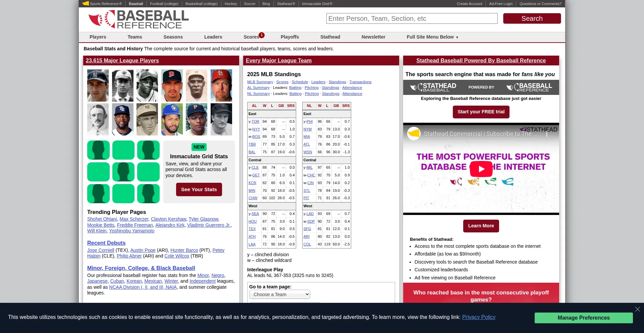Image resolution: width=644 pixels, height=333 pixels.
Task: Dismiss the cookie notice with the X
Action: [637, 309]
